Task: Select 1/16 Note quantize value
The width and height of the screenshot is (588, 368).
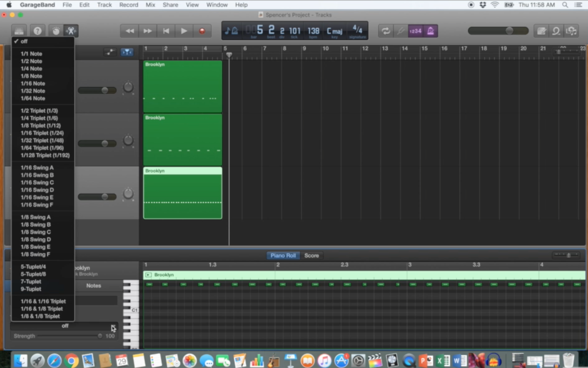Action: point(33,84)
